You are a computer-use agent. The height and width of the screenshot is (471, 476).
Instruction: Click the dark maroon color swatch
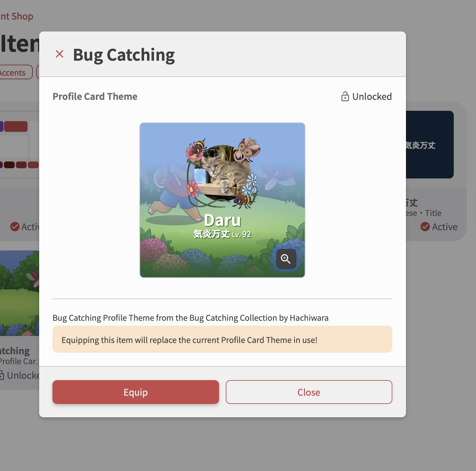(9, 165)
